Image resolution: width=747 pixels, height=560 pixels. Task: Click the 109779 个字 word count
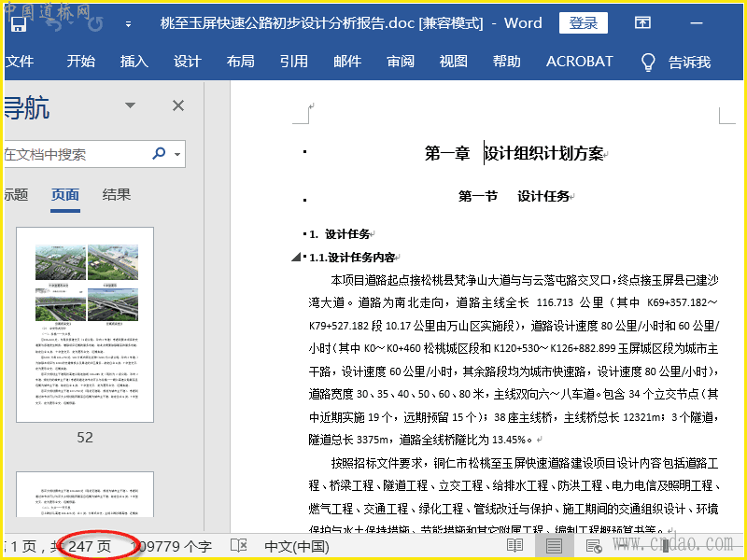click(x=172, y=545)
